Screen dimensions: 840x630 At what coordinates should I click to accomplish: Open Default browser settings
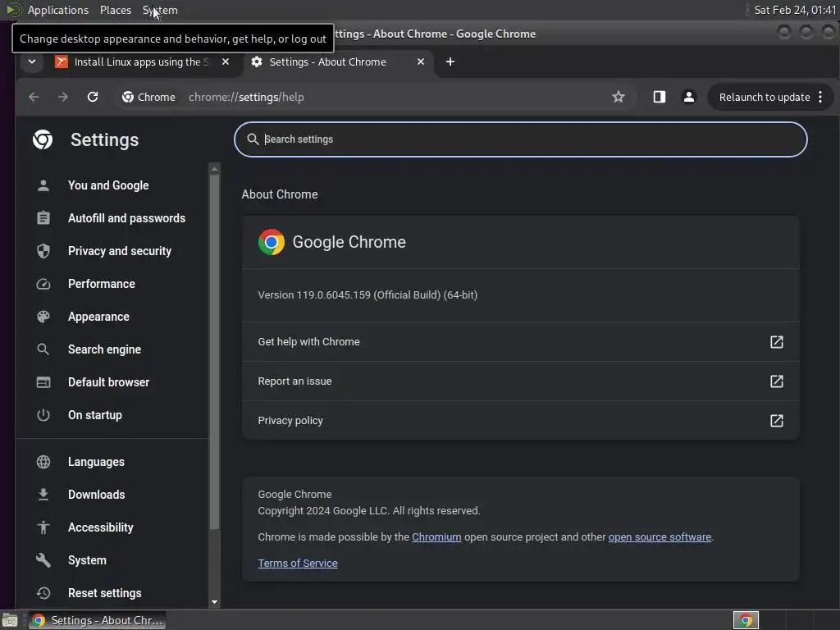click(109, 382)
